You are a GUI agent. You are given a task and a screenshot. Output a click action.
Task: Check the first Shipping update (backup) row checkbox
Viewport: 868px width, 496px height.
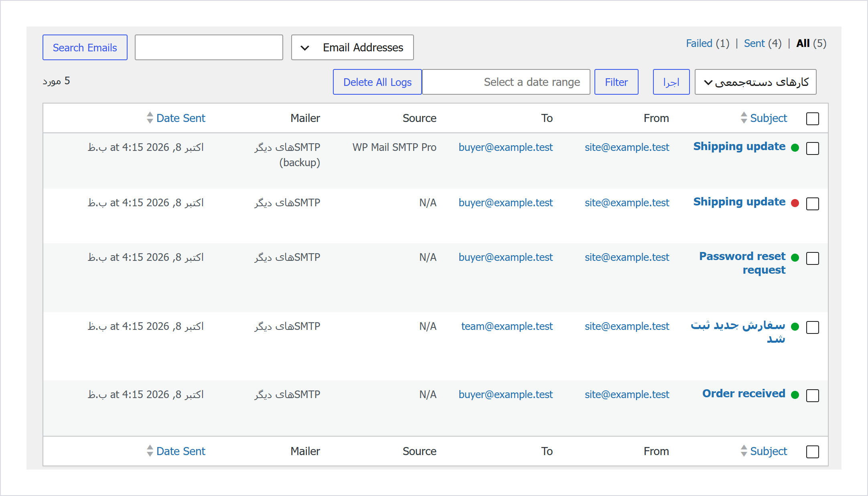[813, 148]
